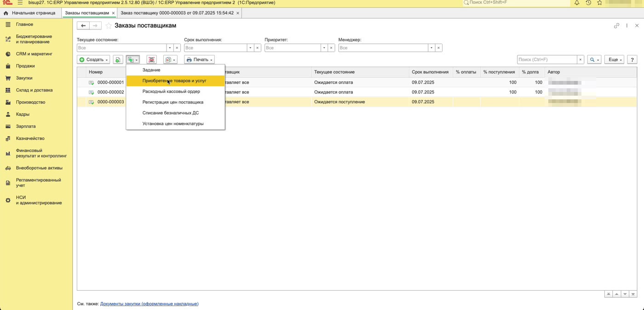Open the Закупки section in sidebar

(24, 78)
